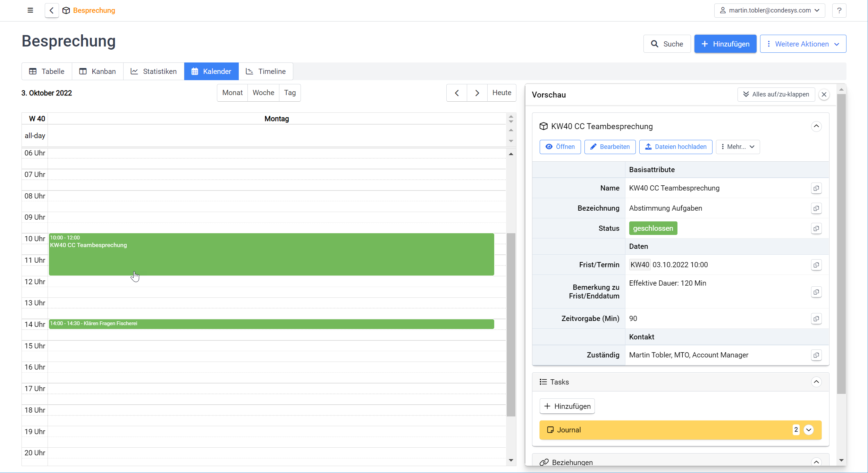
Task: Click the KW40 week tag in Frist/Termin
Action: pos(640,265)
